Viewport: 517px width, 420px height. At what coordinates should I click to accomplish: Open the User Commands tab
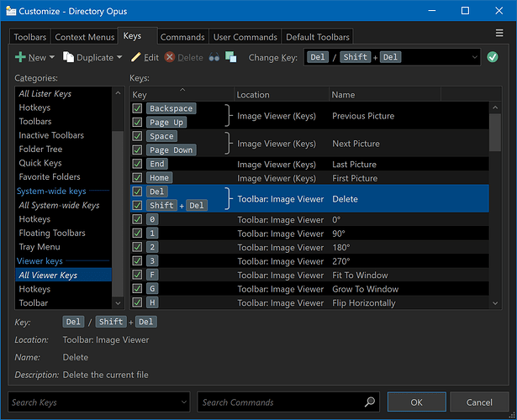pyautogui.click(x=245, y=37)
